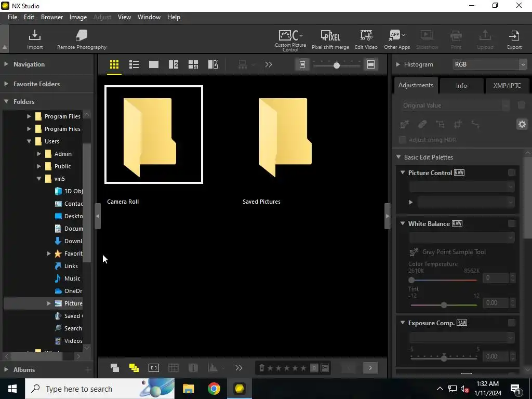Click the taskbar search box

click(100, 389)
